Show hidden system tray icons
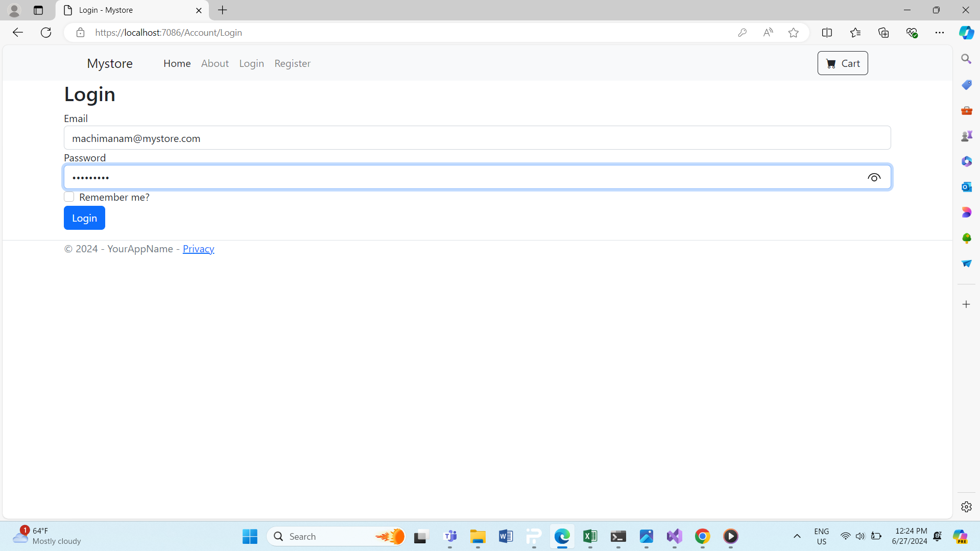Image resolution: width=980 pixels, height=551 pixels. 797,536
